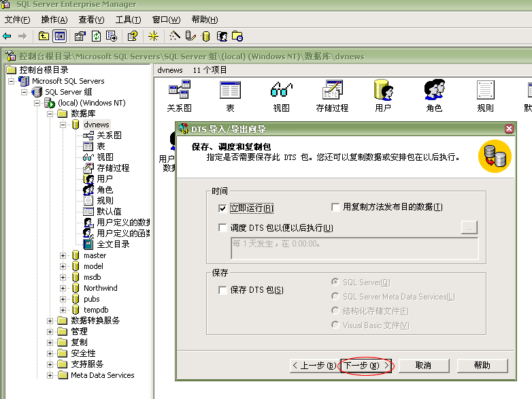The image size is (532, 399).
Task: Enable 用复制方法发布目的数据 checkbox
Action: pyautogui.click(x=335, y=207)
